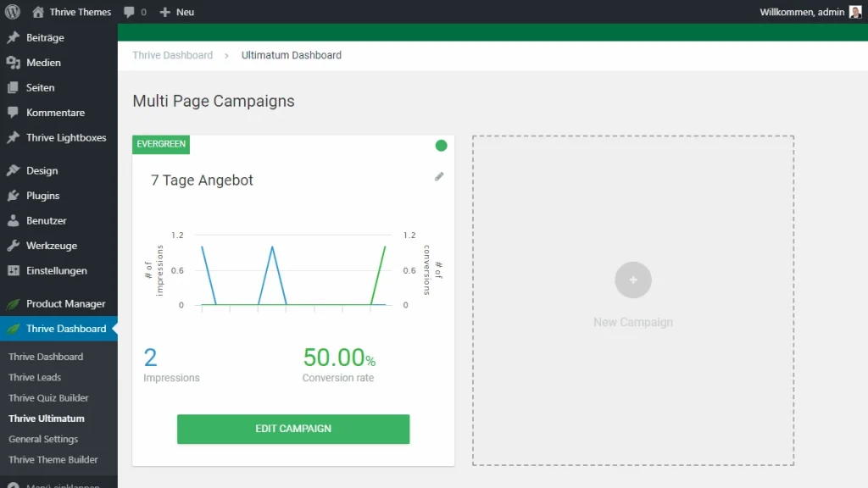Open General Settings in Thrive submenu
The height and width of the screenshot is (488, 868).
[43, 439]
